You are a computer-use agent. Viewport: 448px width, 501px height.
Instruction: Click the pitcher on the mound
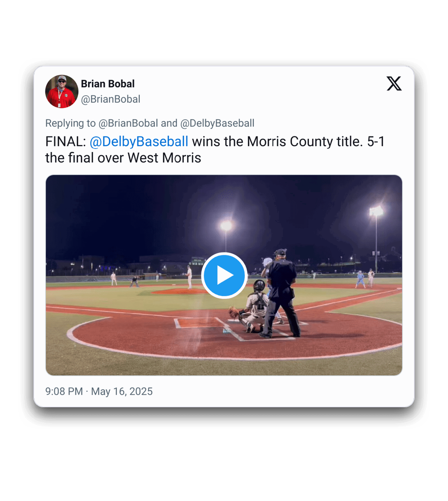[189, 277]
